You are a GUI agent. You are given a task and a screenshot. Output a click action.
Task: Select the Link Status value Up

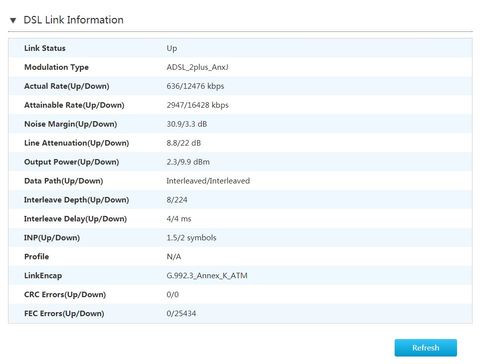pos(172,48)
